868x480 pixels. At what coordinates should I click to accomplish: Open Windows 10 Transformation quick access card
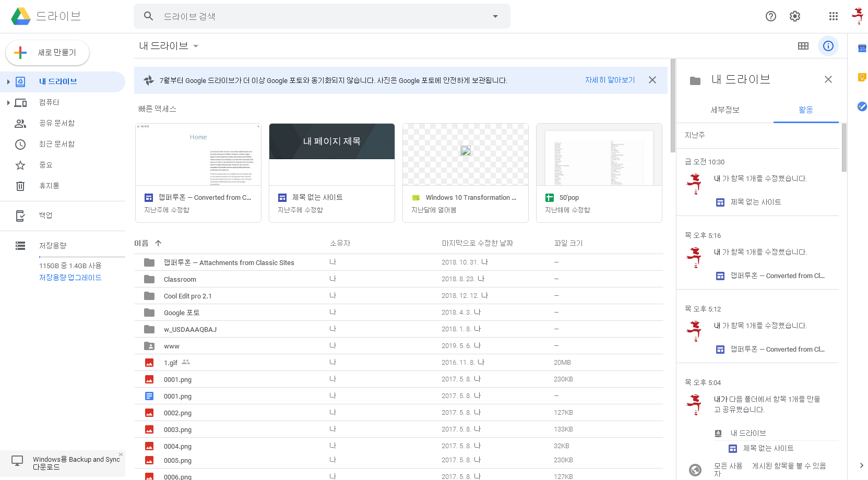[466, 173]
